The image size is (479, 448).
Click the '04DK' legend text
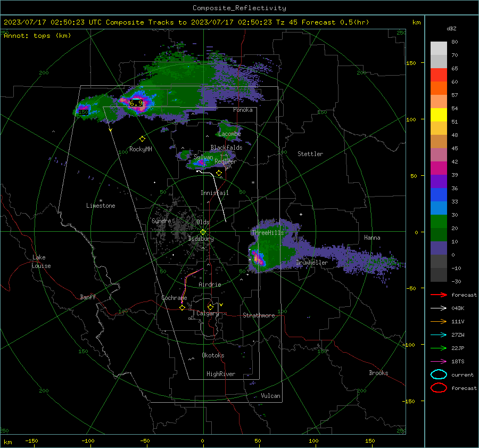point(458,308)
